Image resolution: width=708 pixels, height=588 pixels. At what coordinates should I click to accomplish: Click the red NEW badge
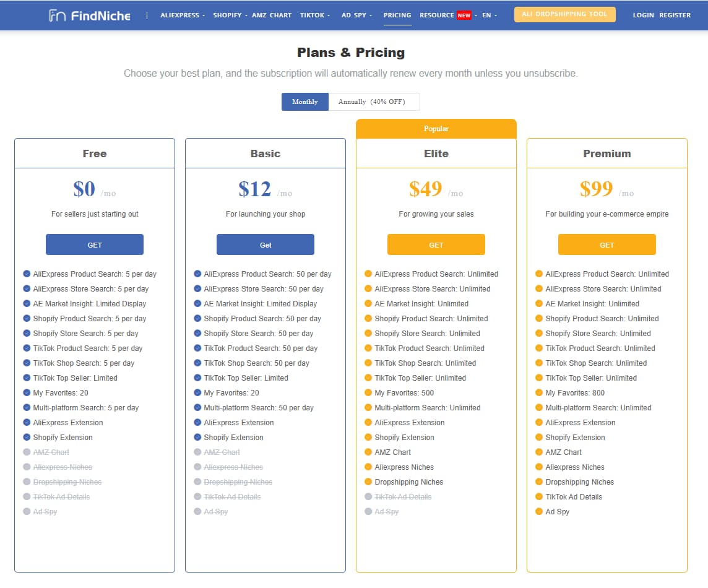pyautogui.click(x=464, y=15)
